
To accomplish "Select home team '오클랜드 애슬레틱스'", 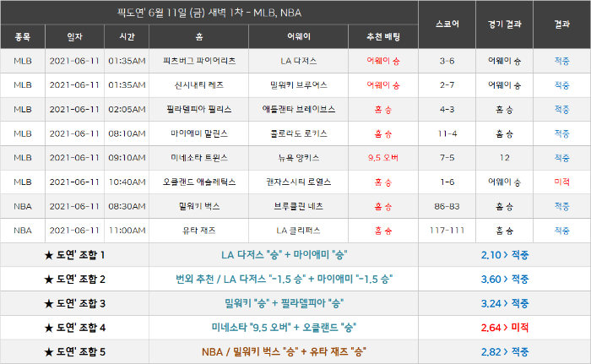I will (x=199, y=182).
